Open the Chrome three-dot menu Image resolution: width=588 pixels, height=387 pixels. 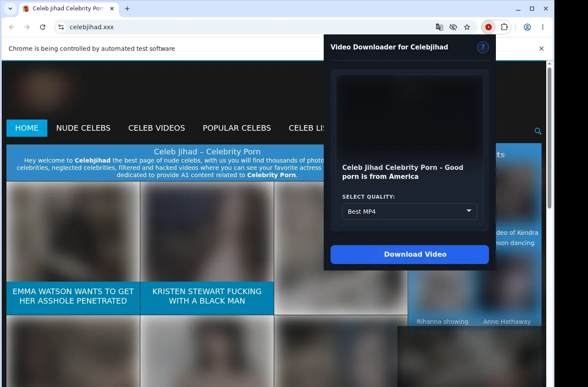pos(543,27)
